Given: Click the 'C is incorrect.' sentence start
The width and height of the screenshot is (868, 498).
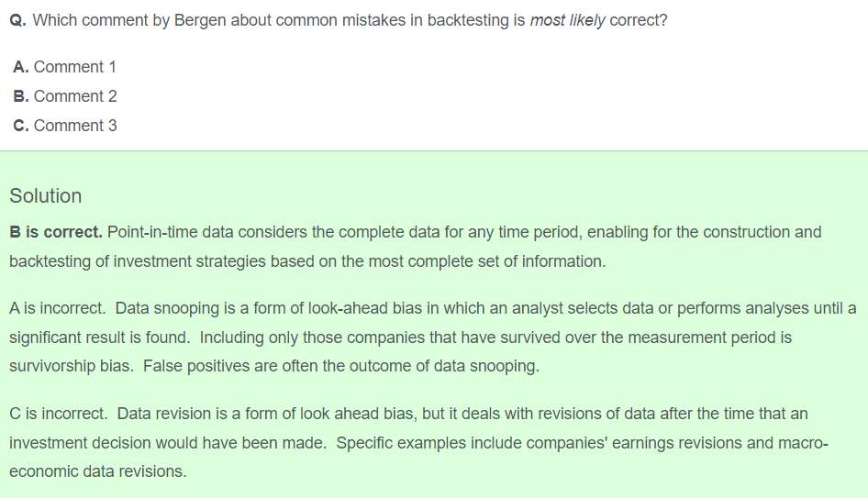Looking at the screenshot, I should point(59,414).
